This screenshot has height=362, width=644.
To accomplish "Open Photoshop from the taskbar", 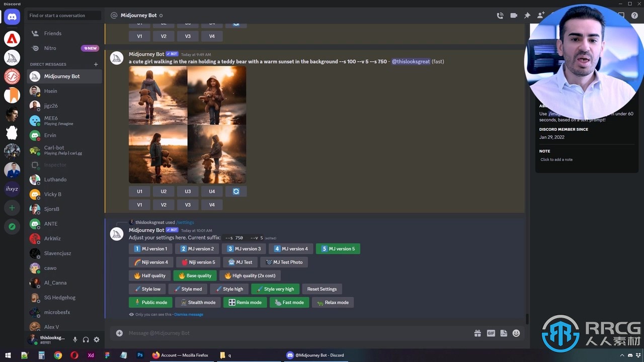I will coord(140,355).
